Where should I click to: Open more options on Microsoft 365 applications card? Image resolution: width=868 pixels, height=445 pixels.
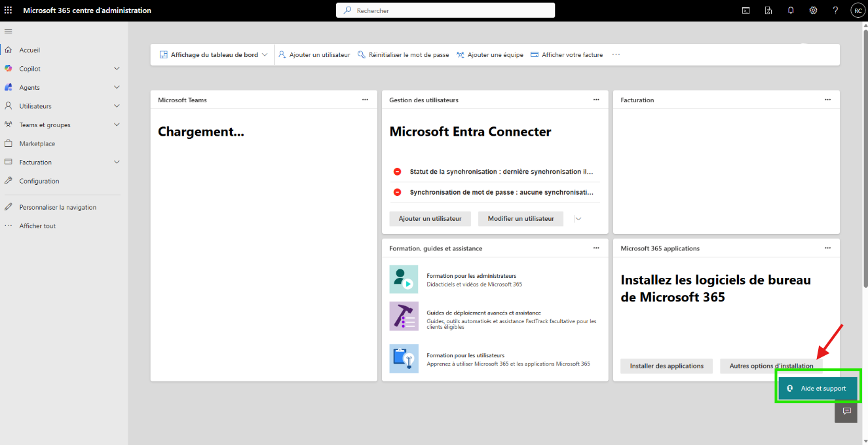pos(827,248)
